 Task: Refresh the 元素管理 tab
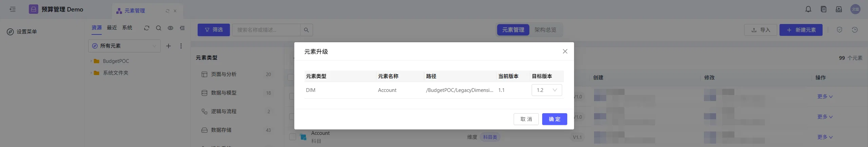pos(167,11)
